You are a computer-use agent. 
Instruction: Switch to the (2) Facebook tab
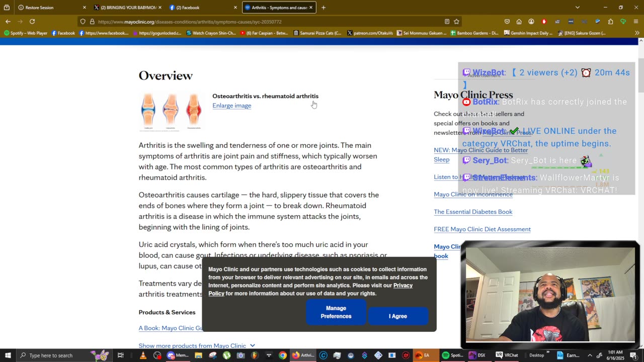point(203,8)
